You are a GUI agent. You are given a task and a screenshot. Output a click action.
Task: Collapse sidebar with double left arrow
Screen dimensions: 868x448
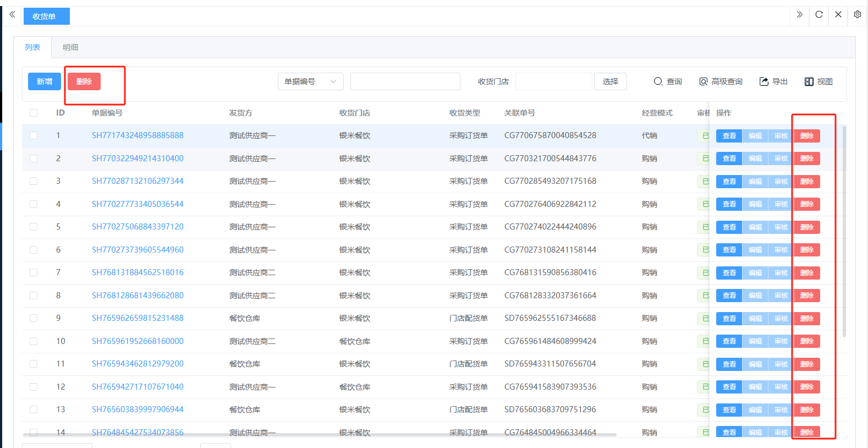pyautogui.click(x=12, y=15)
